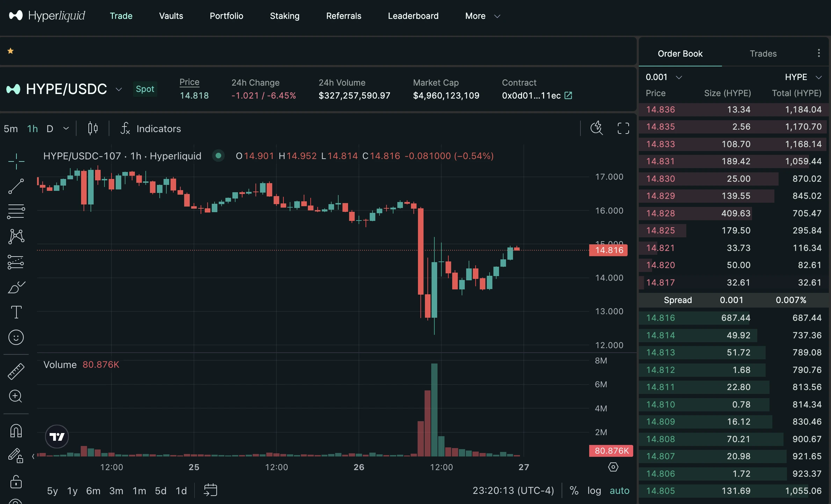Click the go to date calendar icon
The height and width of the screenshot is (504, 831).
pos(210,490)
